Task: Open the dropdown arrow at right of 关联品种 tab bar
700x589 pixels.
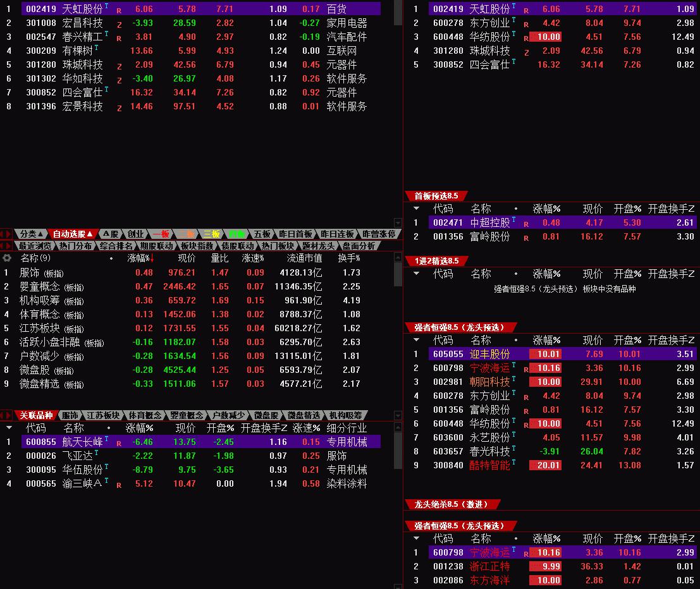Action: (x=398, y=415)
